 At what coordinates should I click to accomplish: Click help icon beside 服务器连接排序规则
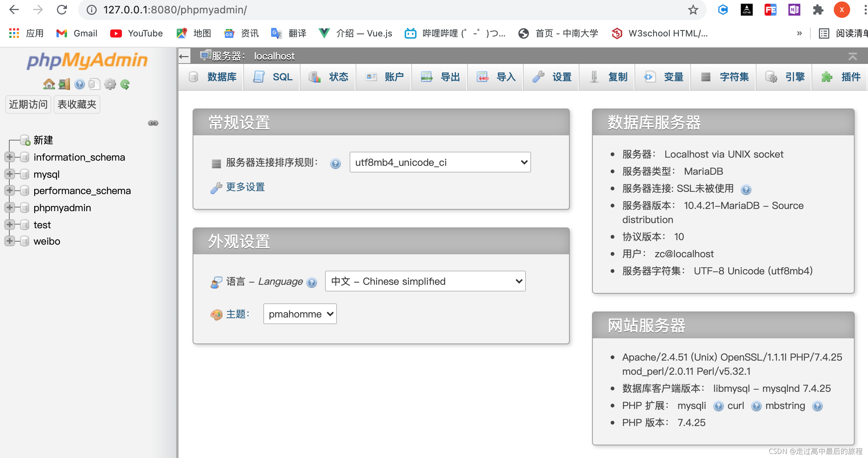coord(335,164)
